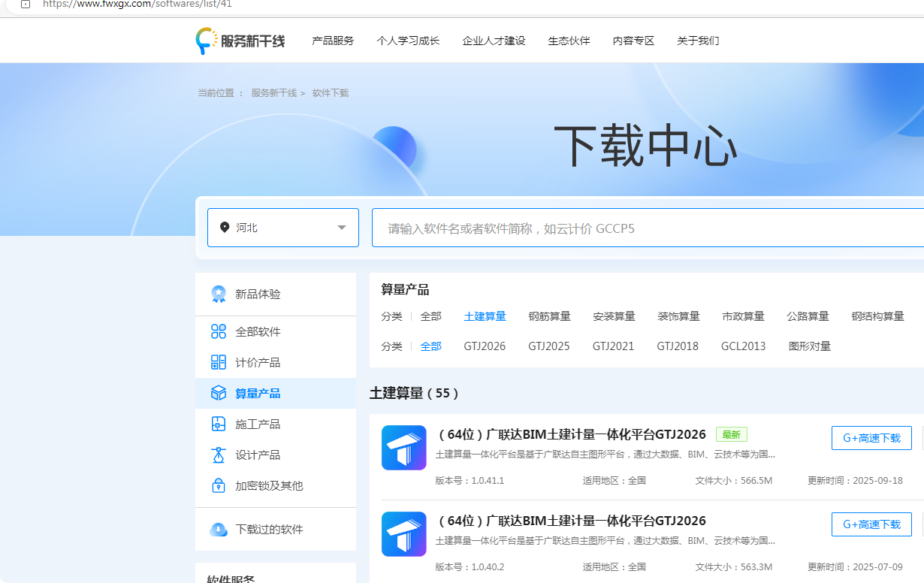The height and width of the screenshot is (583, 924).
Task: Open 下载过的软件 in the sidebar
Action: click(276, 530)
